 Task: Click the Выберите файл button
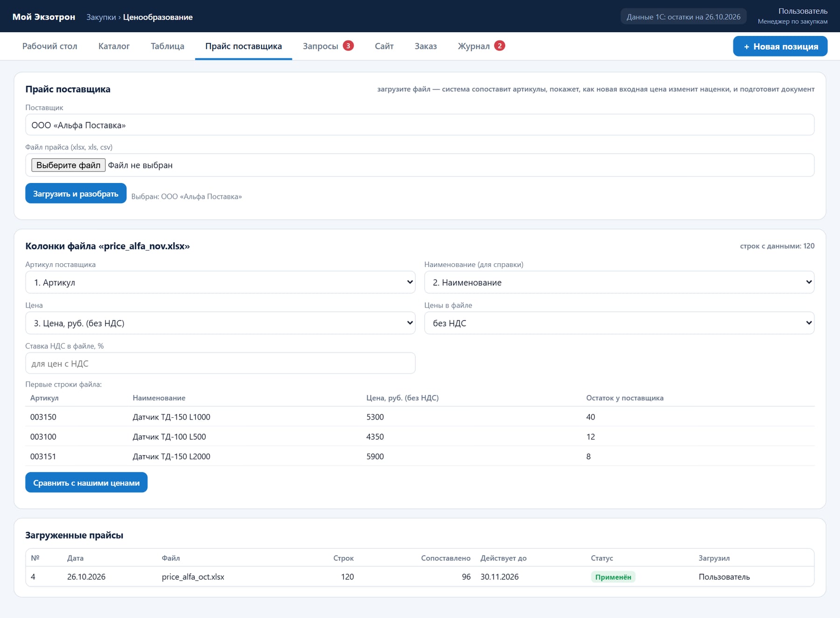(x=68, y=165)
